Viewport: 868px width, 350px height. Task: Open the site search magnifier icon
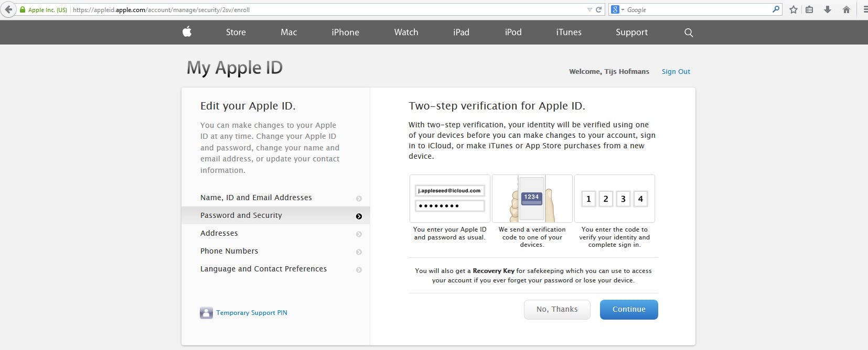pos(689,32)
